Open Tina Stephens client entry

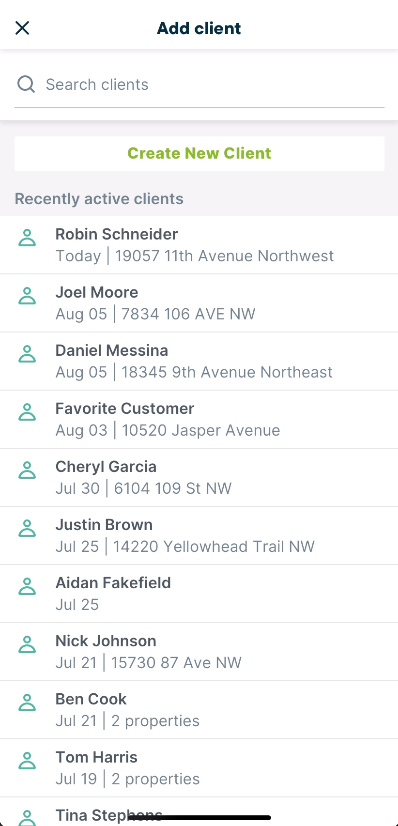click(x=199, y=812)
